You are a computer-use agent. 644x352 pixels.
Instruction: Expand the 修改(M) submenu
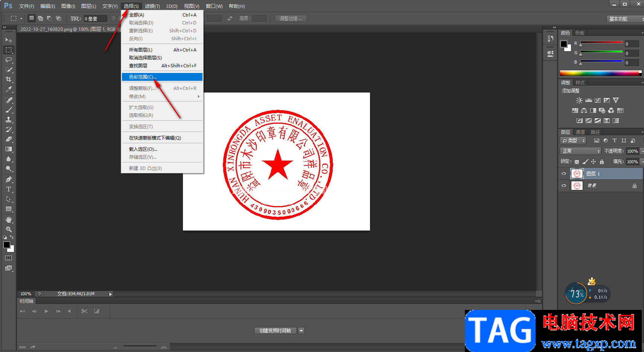162,97
